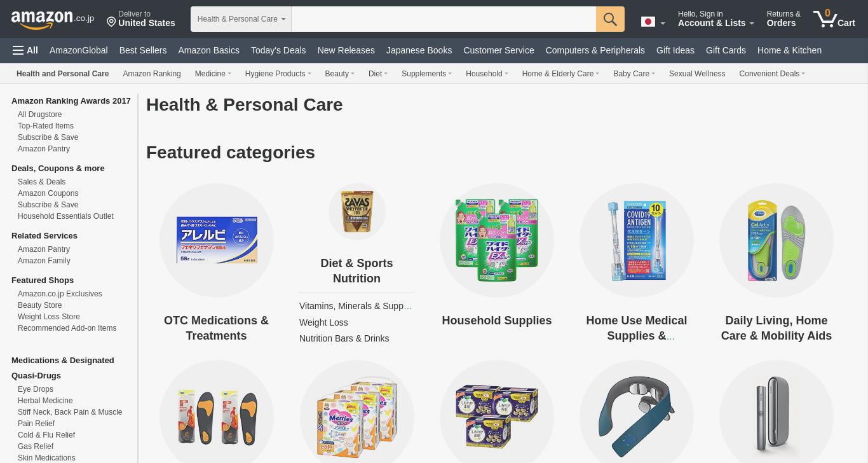Click COVID19 antigen test kit image

pyautogui.click(x=637, y=240)
